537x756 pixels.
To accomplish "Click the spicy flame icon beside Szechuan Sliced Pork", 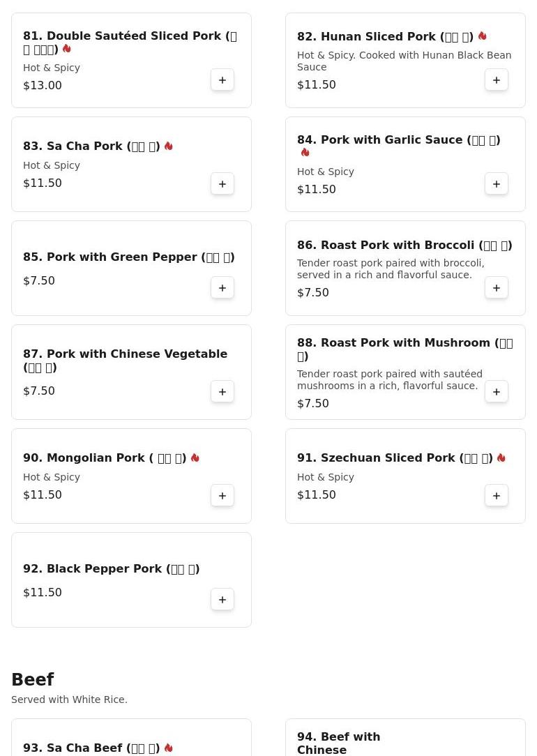I will point(501,458).
